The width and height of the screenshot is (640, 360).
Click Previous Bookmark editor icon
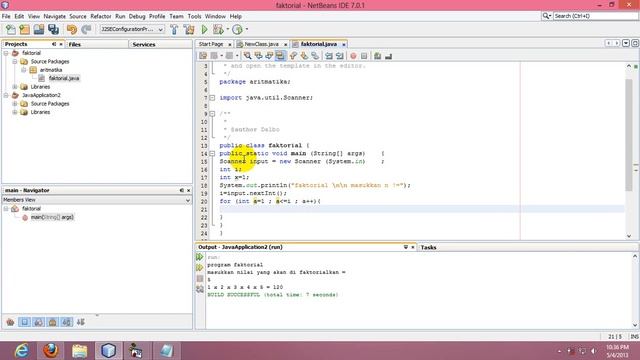(x=293, y=56)
